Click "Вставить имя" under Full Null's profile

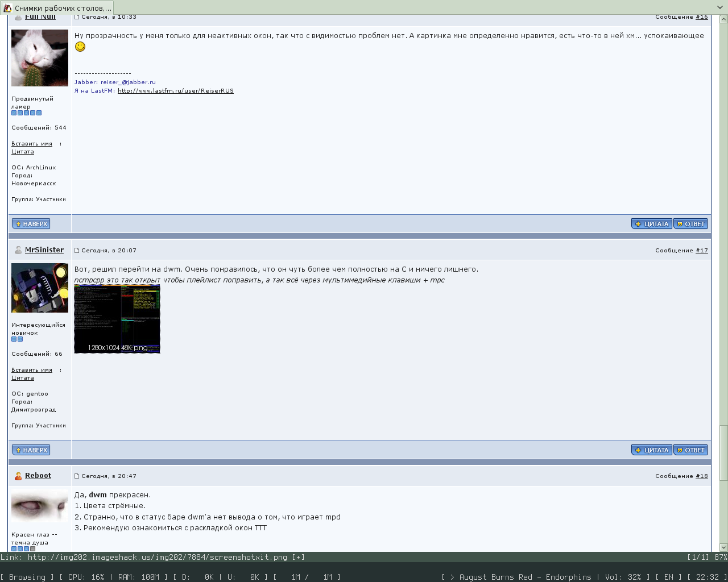point(32,144)
